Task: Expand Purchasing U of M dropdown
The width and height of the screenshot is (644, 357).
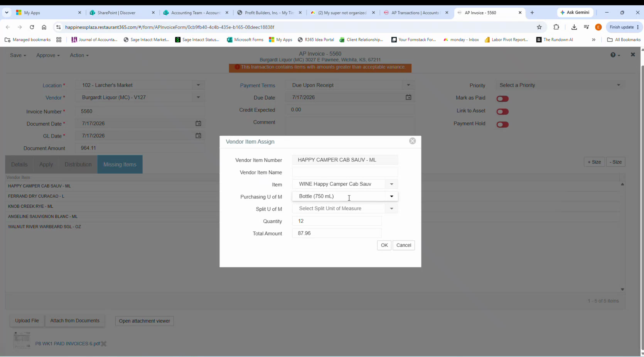Action: (x=391, y=196)
